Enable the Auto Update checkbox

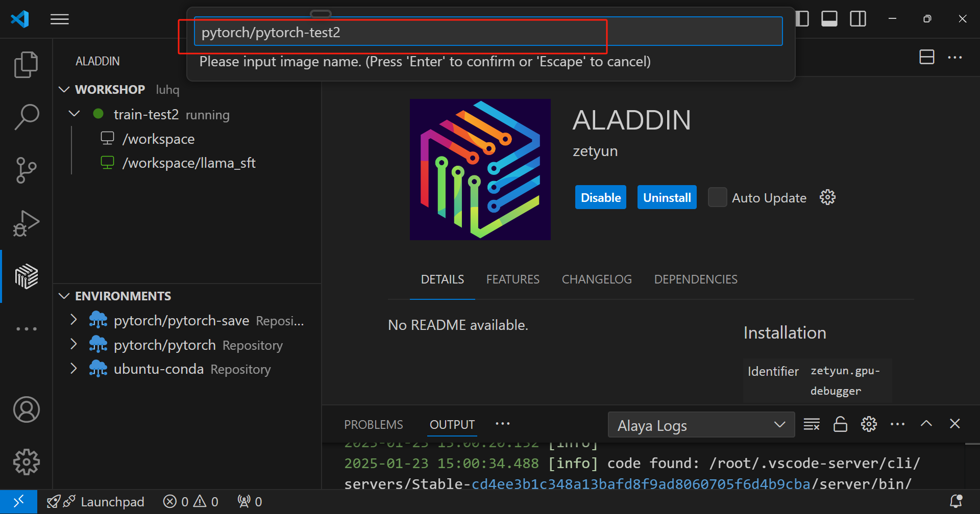coord(717,197)
